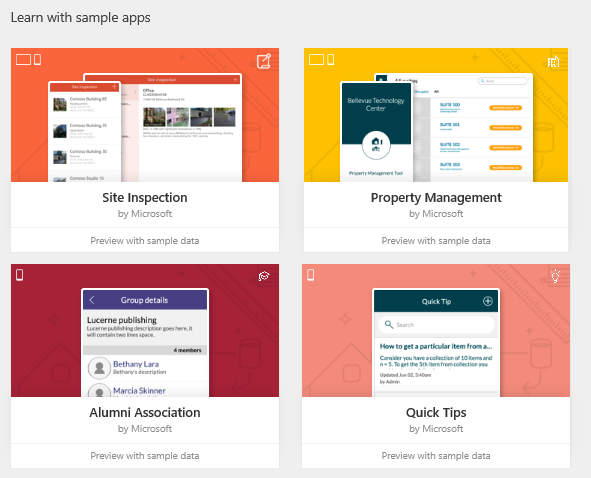
Task: Preview Property Management with sample data
Action: pos(436,241)
